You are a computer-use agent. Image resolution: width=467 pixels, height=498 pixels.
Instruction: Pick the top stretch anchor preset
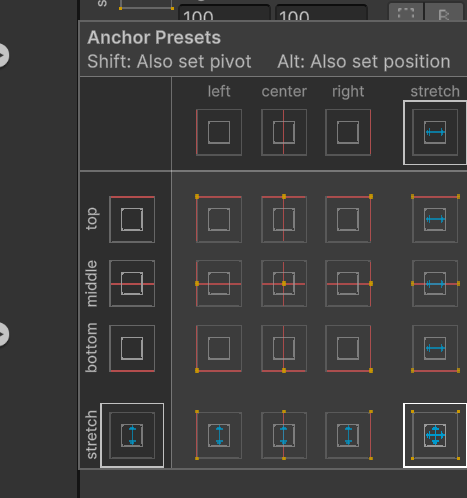(435, 219)
